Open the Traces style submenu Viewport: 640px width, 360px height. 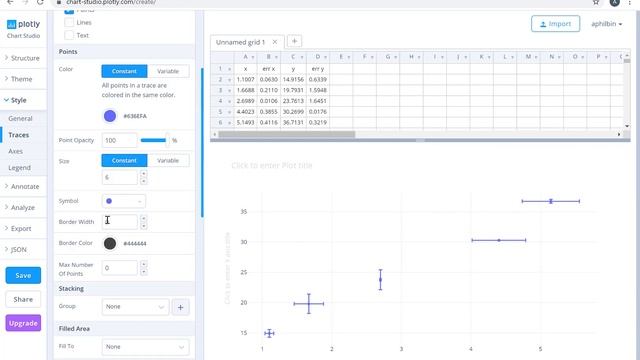tap(19, 135)
